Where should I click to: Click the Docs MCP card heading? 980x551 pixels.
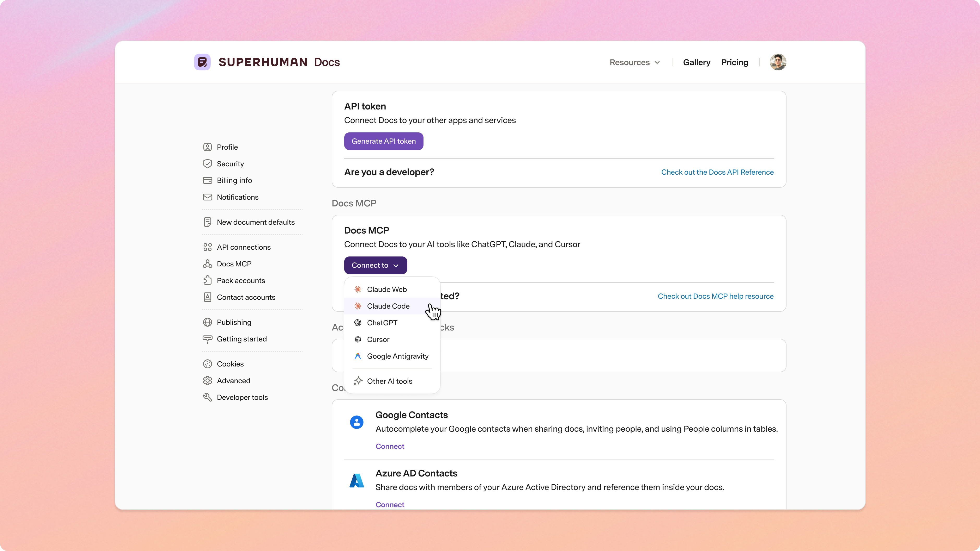click(367, 230)
